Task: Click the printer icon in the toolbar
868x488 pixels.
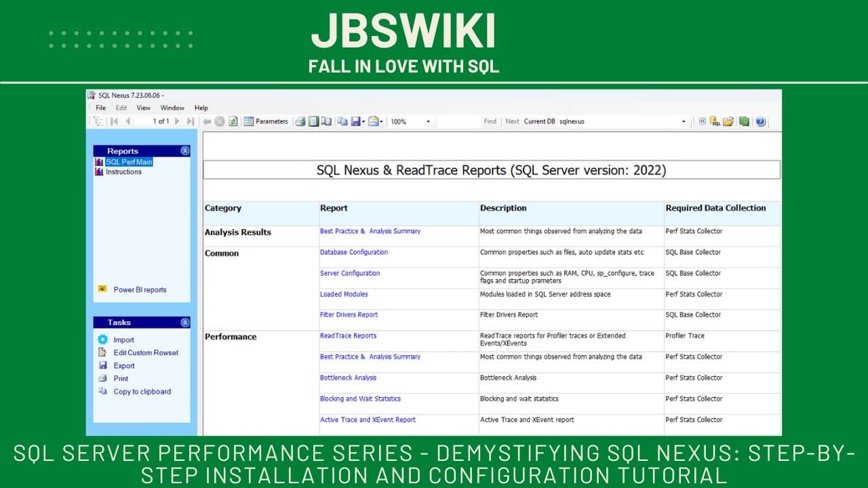Action: pos(300,121)
